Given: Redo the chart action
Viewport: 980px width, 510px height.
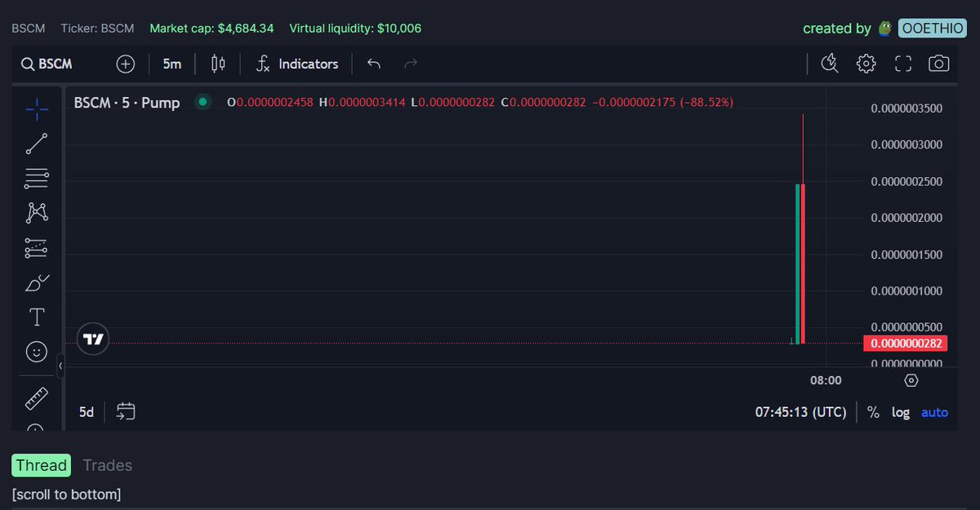Looking at the screenshot, I should click(x=411, y=64).
